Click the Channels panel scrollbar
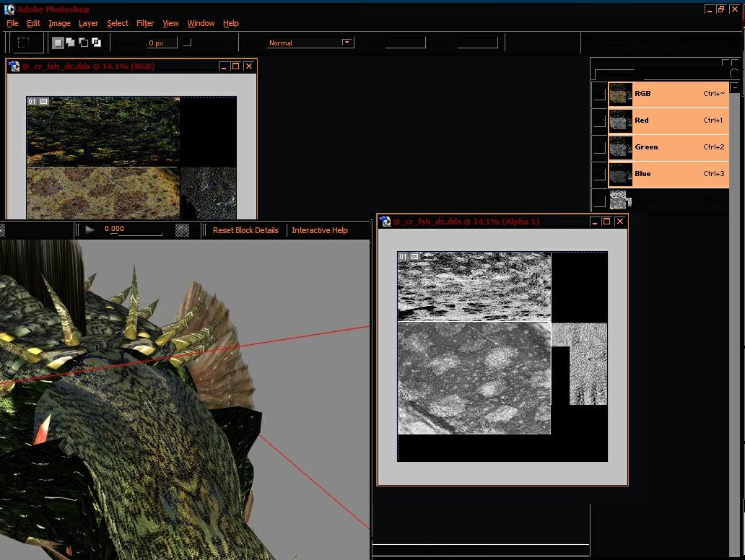Screen dimensions: 745x560 (735, 323)
